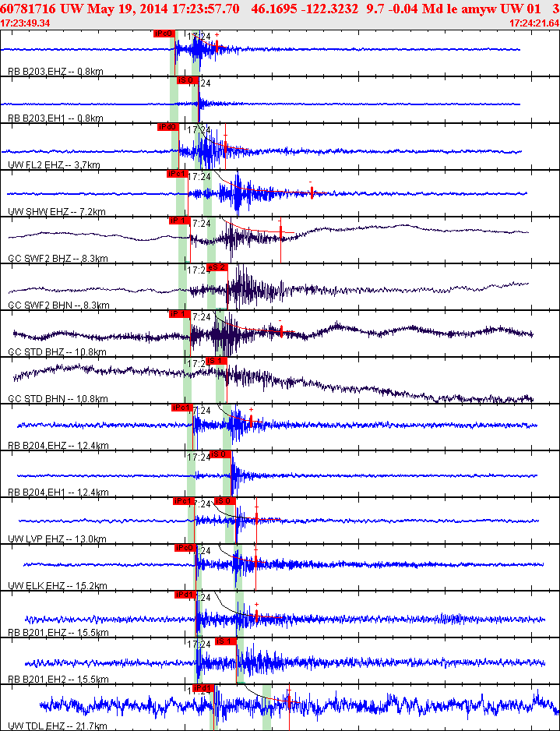Image resolution: width=560 pixels, height=731 pixels.
Task: Click the RB B203 EH1 -- 0.8km channel label
Action: coord(56,118)
